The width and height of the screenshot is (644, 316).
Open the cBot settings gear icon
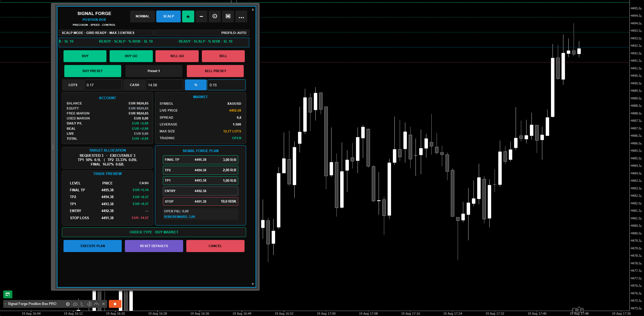coord(68,304)
